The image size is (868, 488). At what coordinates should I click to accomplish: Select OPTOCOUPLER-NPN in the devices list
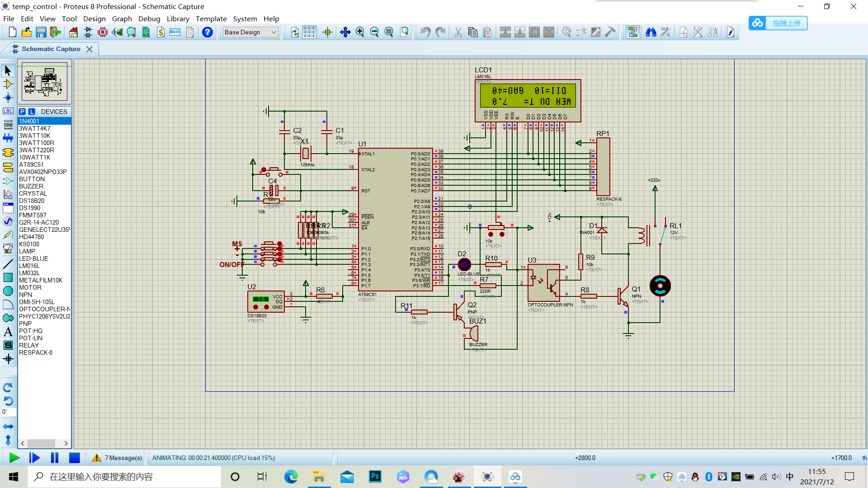44,309
